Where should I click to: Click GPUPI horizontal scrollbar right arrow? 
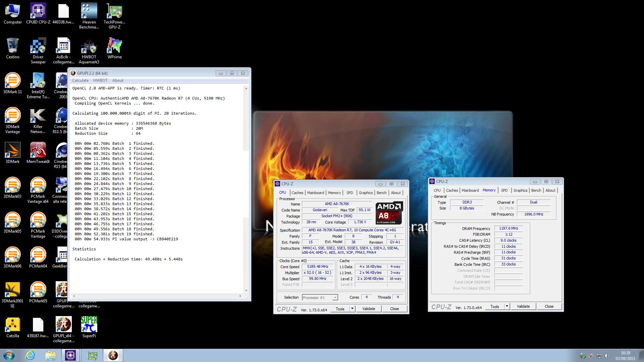[240, 296]
